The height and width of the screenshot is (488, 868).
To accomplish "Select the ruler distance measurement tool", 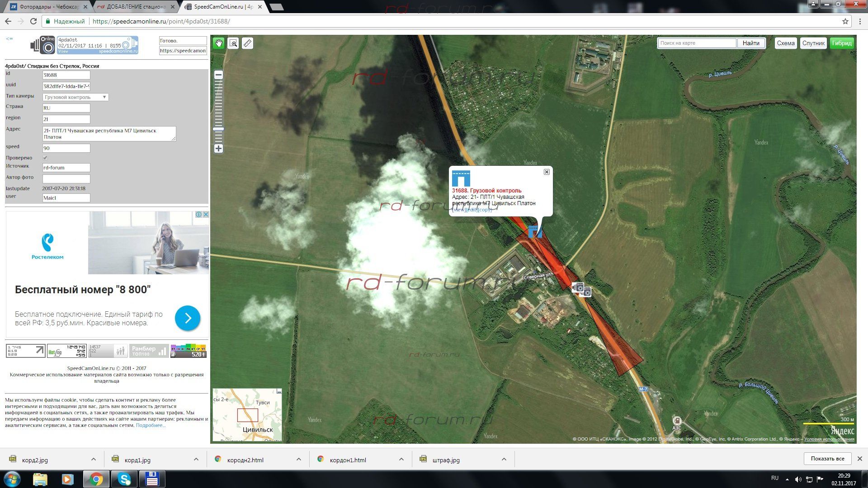I will 247,43.
